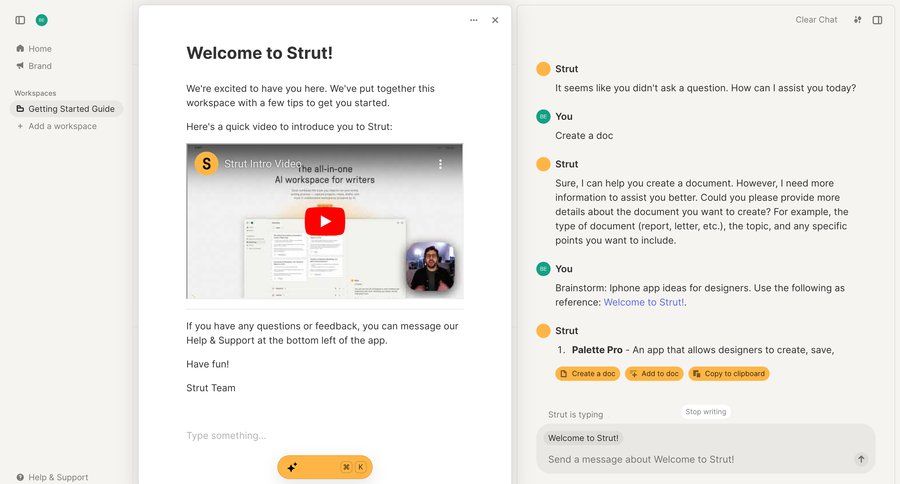Click the Strut channel logo on video
This screenshot has height=484, width=900.
click(x=206, y=164)
